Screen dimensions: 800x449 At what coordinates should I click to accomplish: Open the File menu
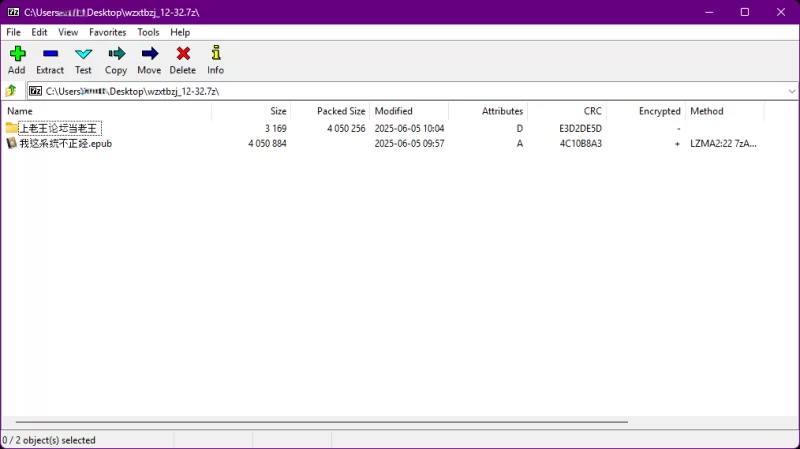pos(14,32)
